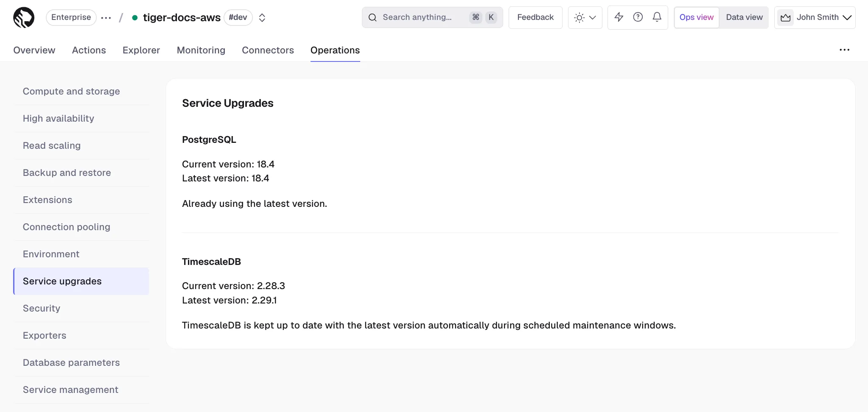
Task: Click the K key shortcut badge
Action: pos(491,17)
